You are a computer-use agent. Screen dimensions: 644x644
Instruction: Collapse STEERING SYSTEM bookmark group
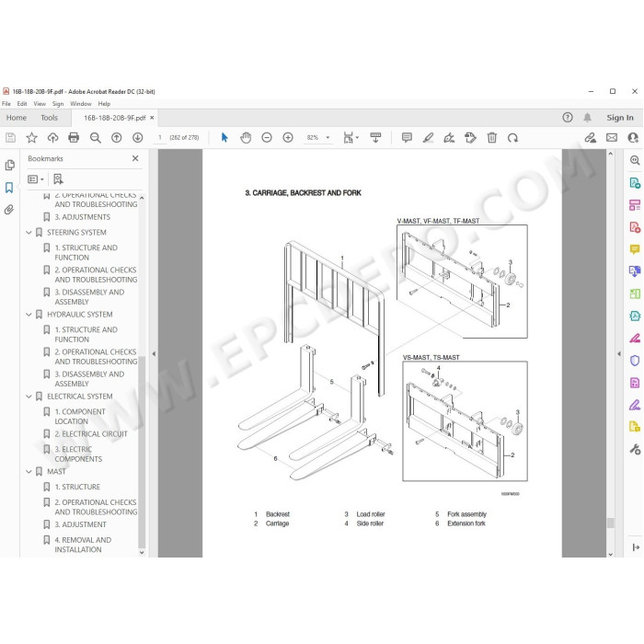pos(29,233)
